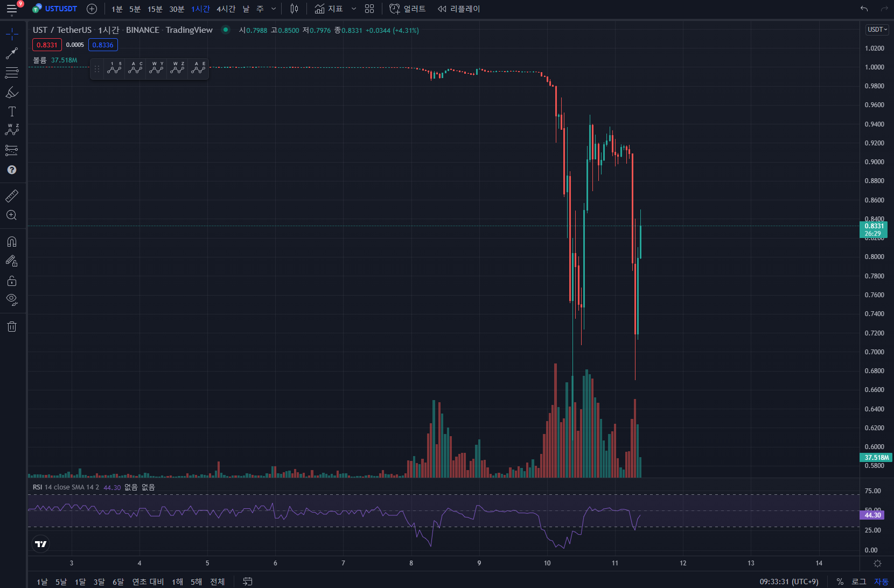894x588 pixels.
Task: Select the 5분 interval
Action: [x=135, y=9]
